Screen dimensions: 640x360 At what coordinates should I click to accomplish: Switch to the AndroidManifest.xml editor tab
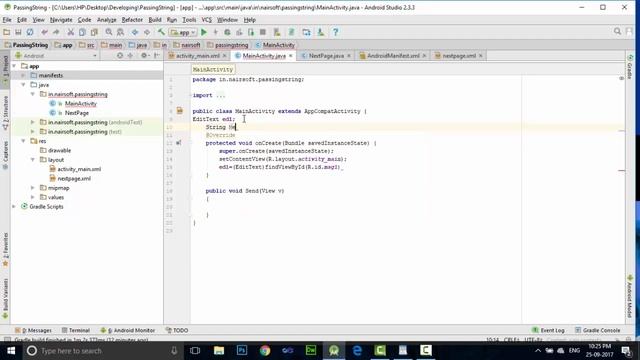(393, 56)
